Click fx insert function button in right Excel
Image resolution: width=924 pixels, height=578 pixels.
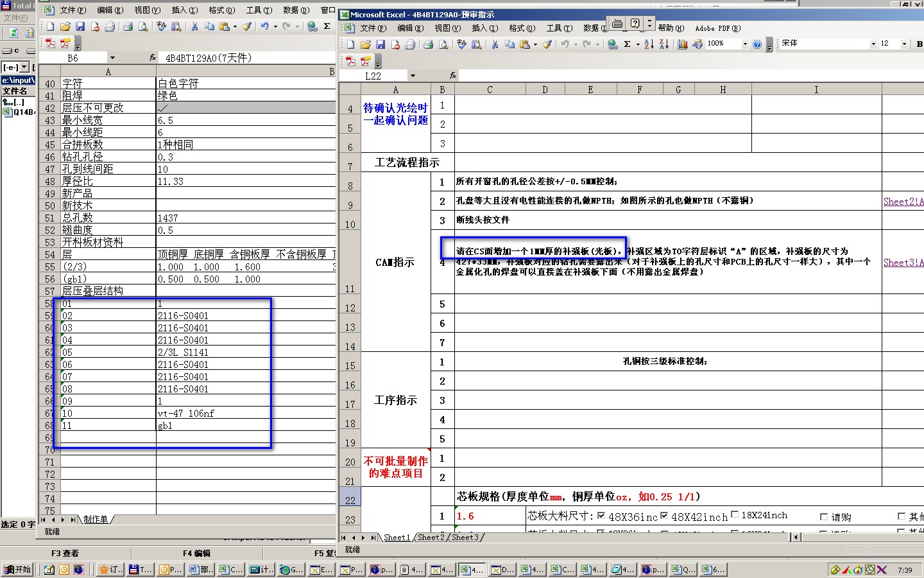click(x=452, y=76)
